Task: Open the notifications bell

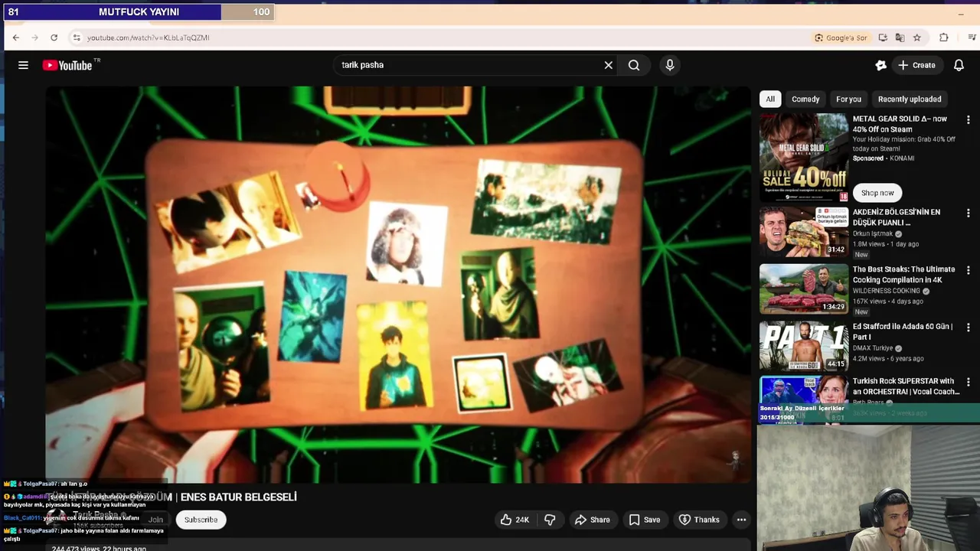Action: coord(959,65)
